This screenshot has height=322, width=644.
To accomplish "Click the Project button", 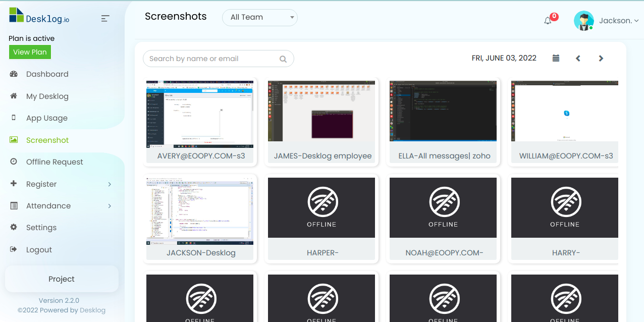I will 62,279.
